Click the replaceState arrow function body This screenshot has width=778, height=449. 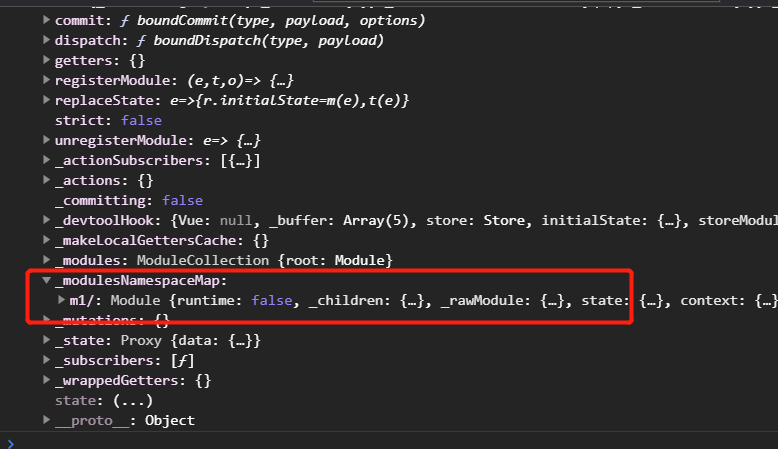click(x=290, y=100)
